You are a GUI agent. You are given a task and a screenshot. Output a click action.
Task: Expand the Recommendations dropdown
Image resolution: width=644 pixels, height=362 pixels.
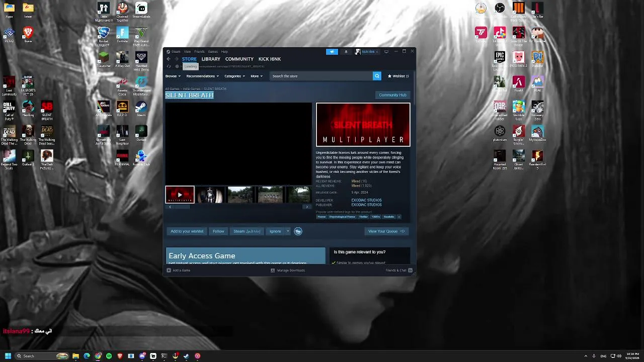pyautogui.click(x=202, y=76)
